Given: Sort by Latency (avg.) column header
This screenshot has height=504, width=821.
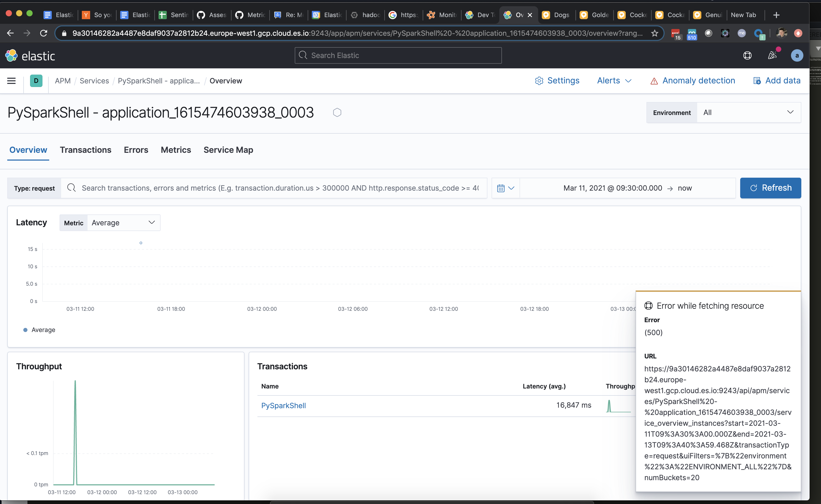Looking at the screenshot, I should [x=544, y=386].
